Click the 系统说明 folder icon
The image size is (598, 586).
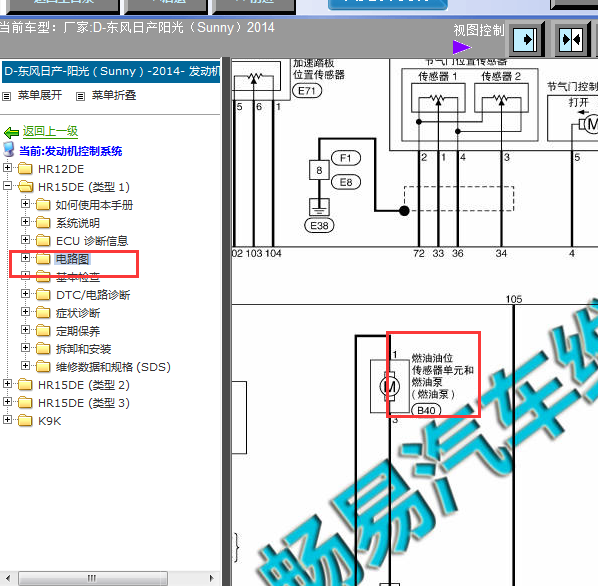tap(43, 222)
